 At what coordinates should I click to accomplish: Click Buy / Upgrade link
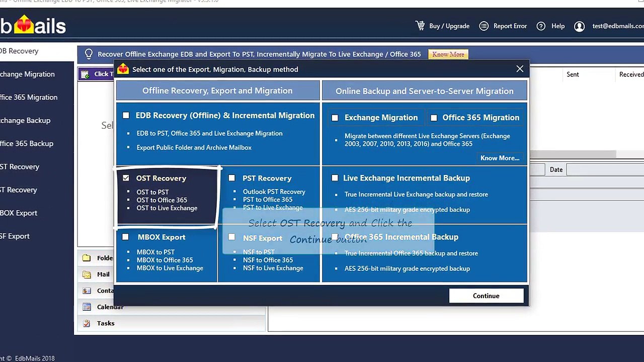click(449, 26)
